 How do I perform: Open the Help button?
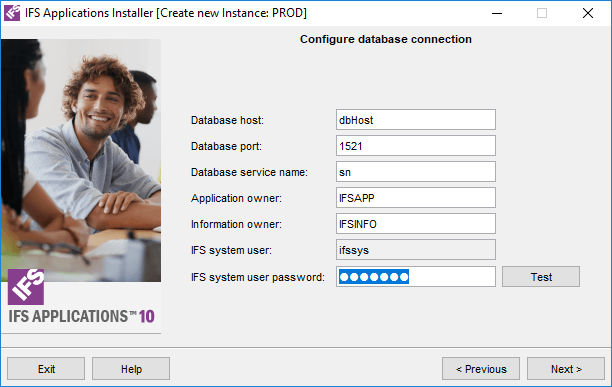[x=131, y=369]
